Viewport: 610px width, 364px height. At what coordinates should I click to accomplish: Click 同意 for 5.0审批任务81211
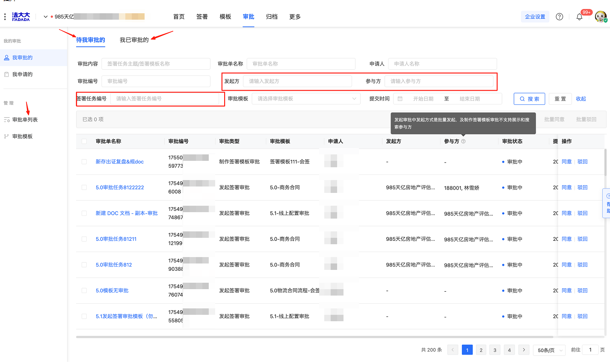(567, 239)
